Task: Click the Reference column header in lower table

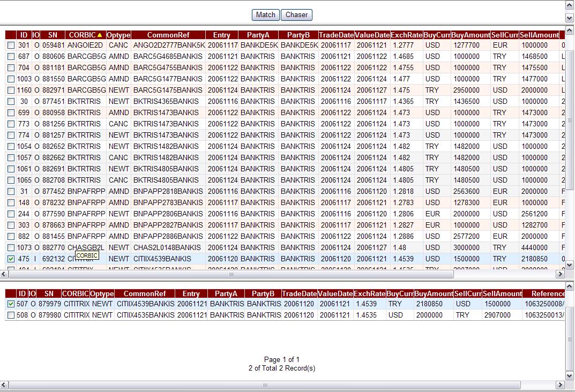Action: [548, 293]
